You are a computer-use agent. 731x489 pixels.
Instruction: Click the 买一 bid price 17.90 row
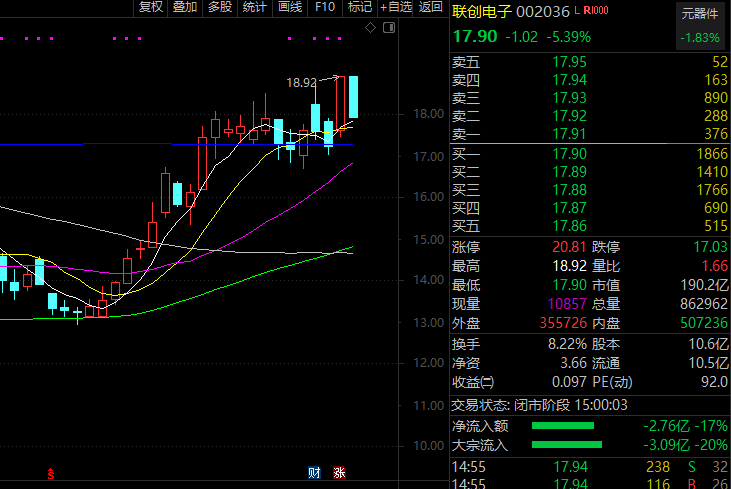(589, 154)
